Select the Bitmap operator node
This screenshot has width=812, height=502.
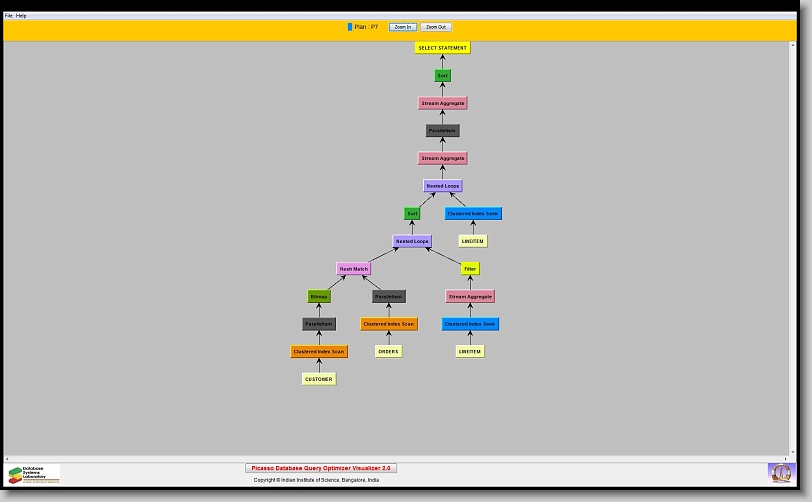coord(319,297)
